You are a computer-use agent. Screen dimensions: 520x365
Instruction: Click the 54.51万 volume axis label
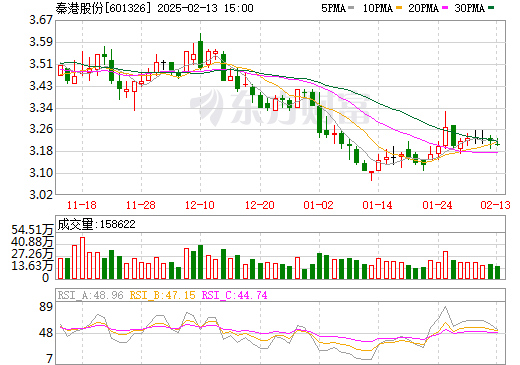click(32, 230)
